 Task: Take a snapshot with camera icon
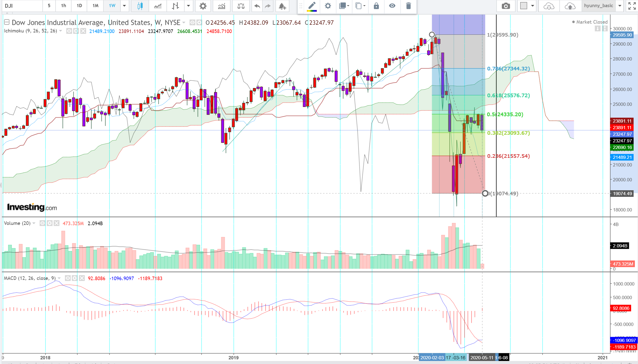click(506, 6)
